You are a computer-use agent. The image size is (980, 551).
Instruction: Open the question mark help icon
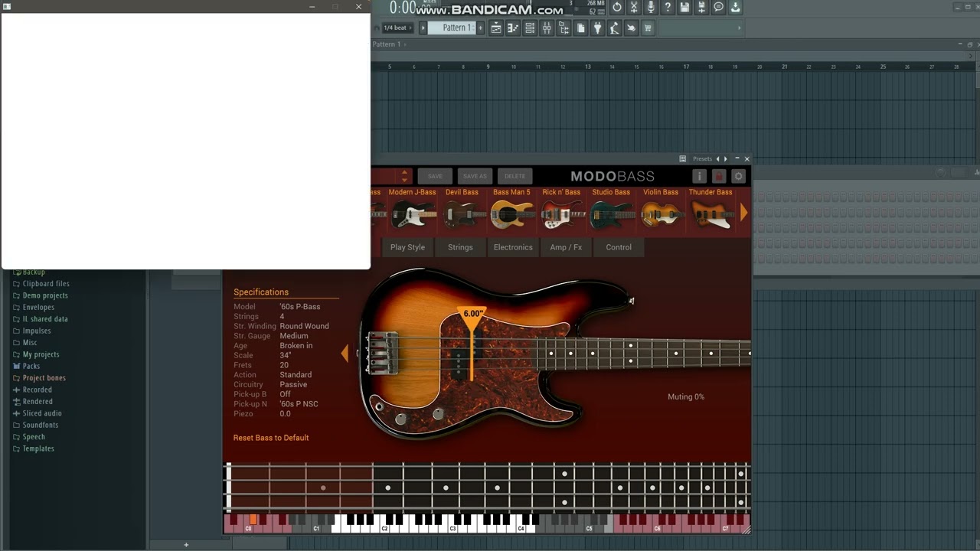(x=668, y=8)
